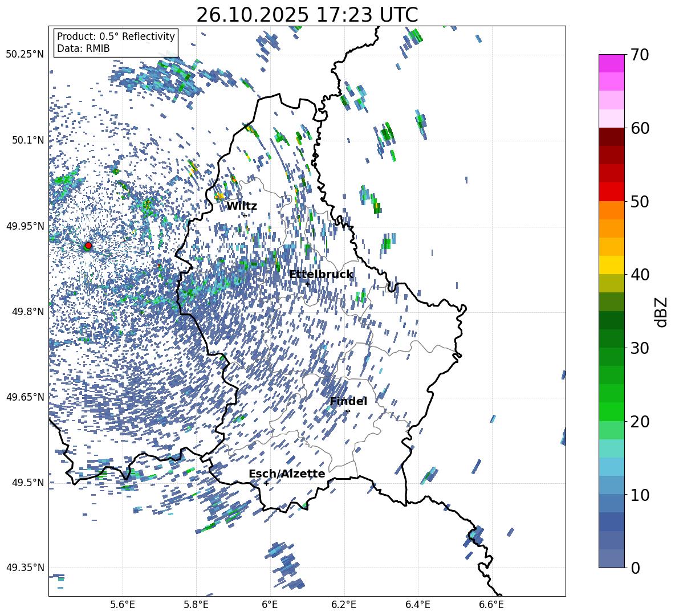675x616 pixels.
Task: Click the 50.1°N latitude axis label
Action: (x=25, y=140)
